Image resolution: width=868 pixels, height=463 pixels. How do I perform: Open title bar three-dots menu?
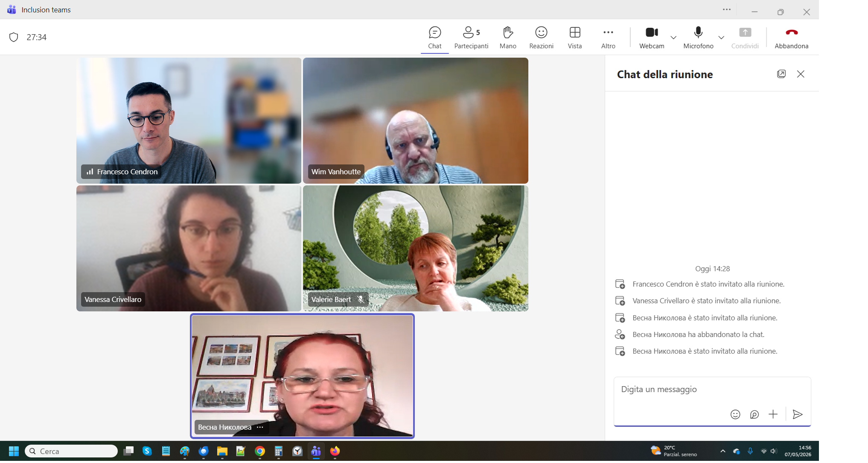727,9
